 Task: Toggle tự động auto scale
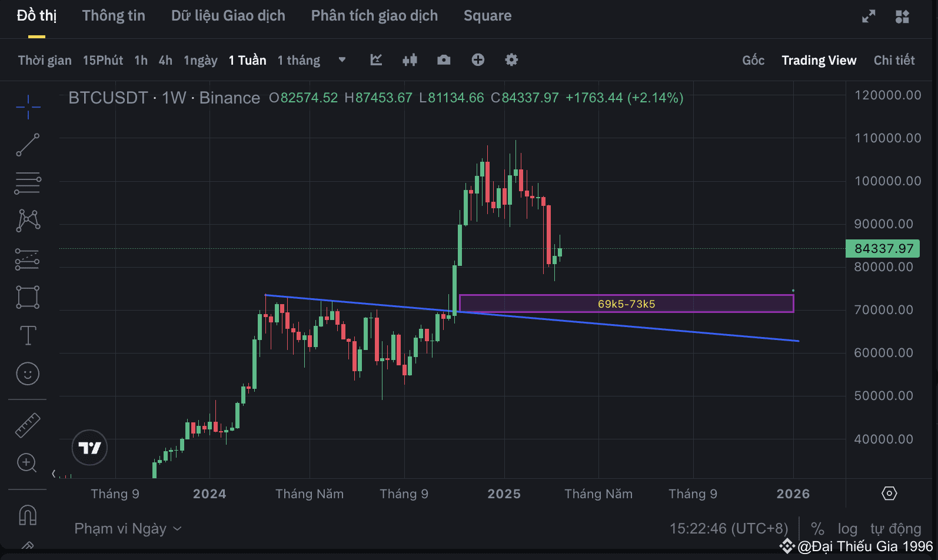click(x=896, y=529)
